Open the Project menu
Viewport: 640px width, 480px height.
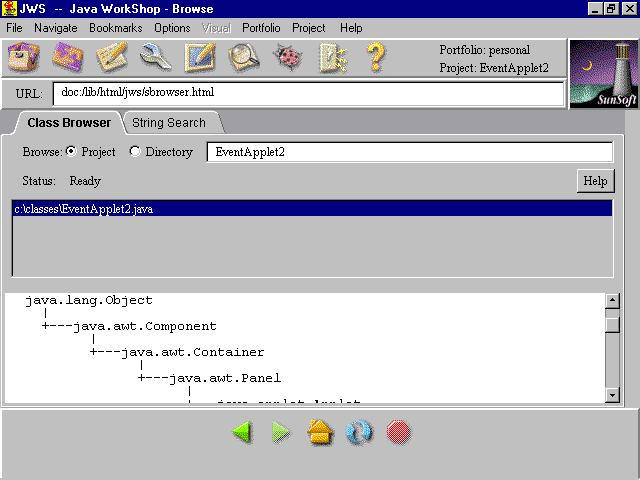click(x=309, y=28)
